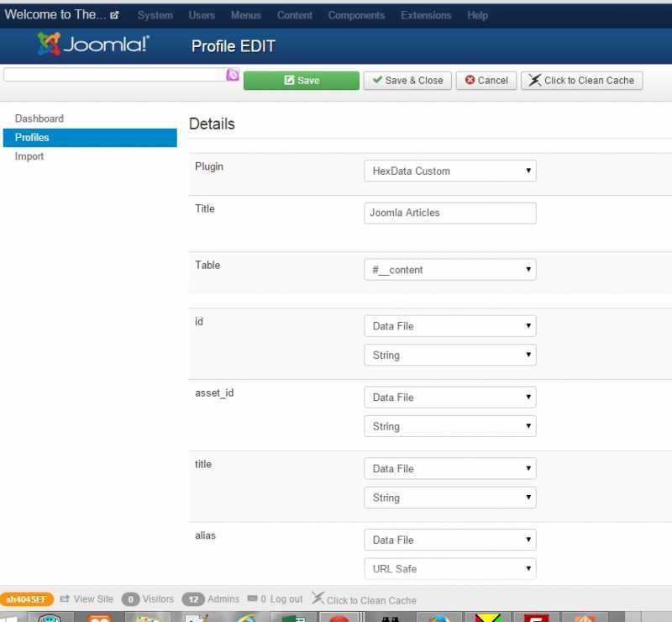Screen dimensions: 672x622
Task: Open the Users menu
Action: pos(202,15)
